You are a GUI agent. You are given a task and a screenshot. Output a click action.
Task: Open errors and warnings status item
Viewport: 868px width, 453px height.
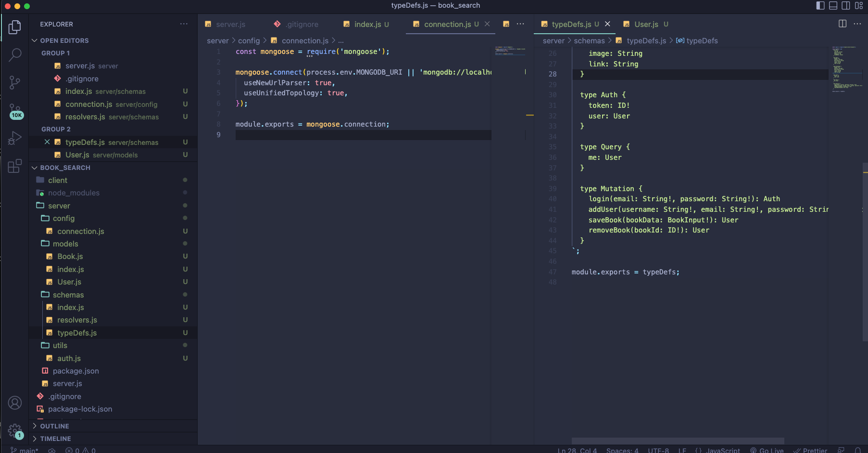tap(80, 450)
